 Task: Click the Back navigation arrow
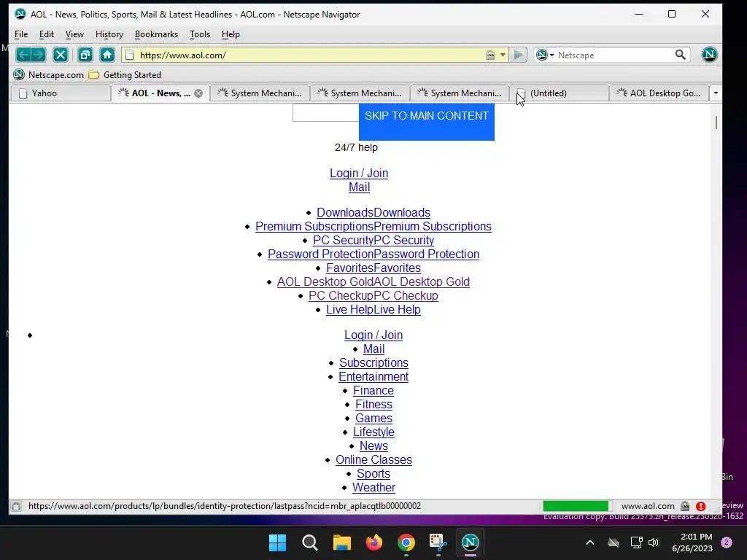(x=23, y=55)
